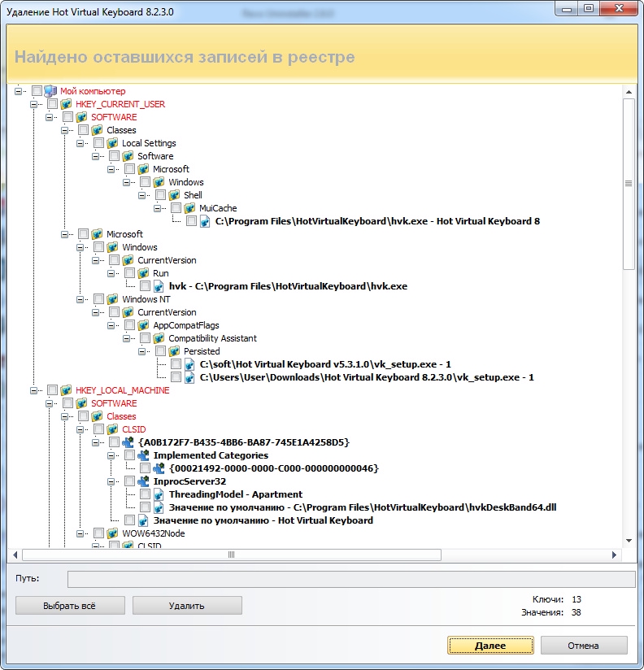Screen dimensions: 644x670
Task: Click the vertical scrollbar thumb
Action: (x=629, y=184)
